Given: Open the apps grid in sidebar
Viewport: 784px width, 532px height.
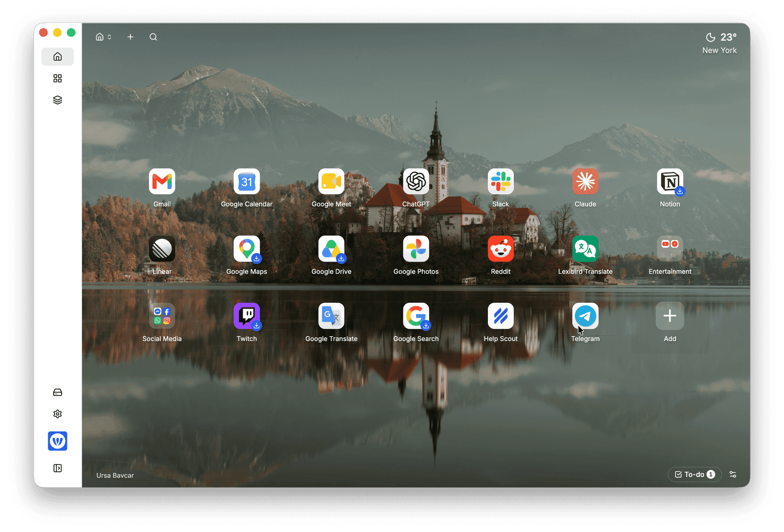Looking at the screenshot, I should [x=58, y=78].
